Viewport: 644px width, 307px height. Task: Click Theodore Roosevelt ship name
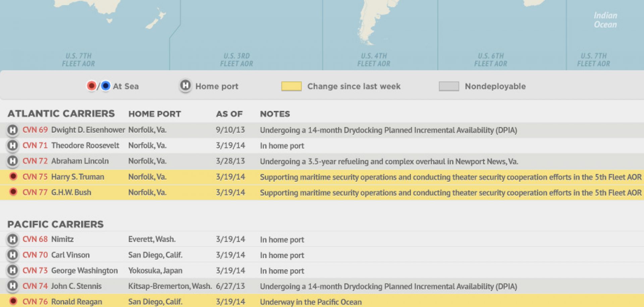[85, 145]
